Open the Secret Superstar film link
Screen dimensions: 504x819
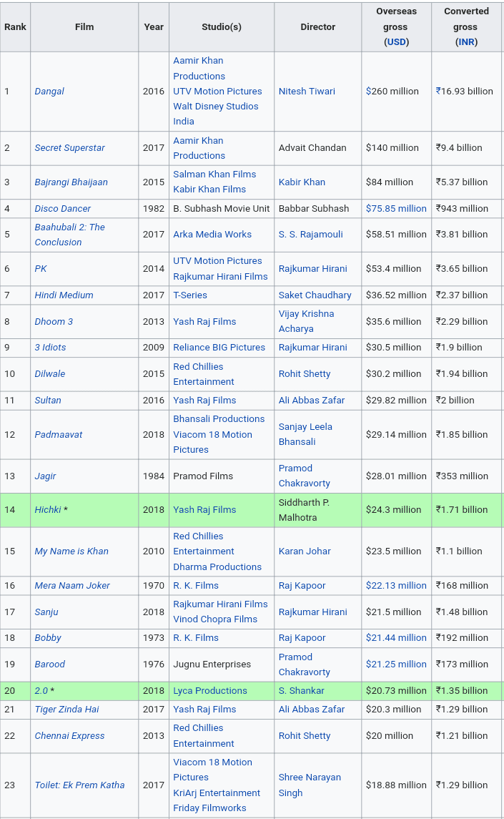(x=69, y=148)
